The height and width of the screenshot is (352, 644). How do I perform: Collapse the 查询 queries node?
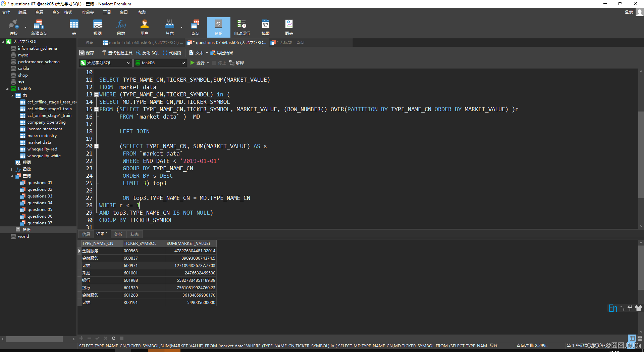coord(12,176)
